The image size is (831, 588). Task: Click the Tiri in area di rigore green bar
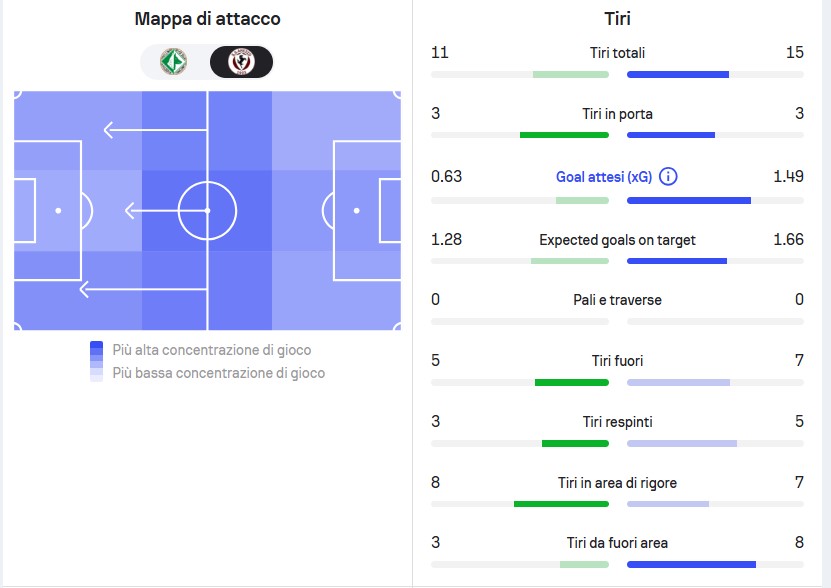(561, 504)
